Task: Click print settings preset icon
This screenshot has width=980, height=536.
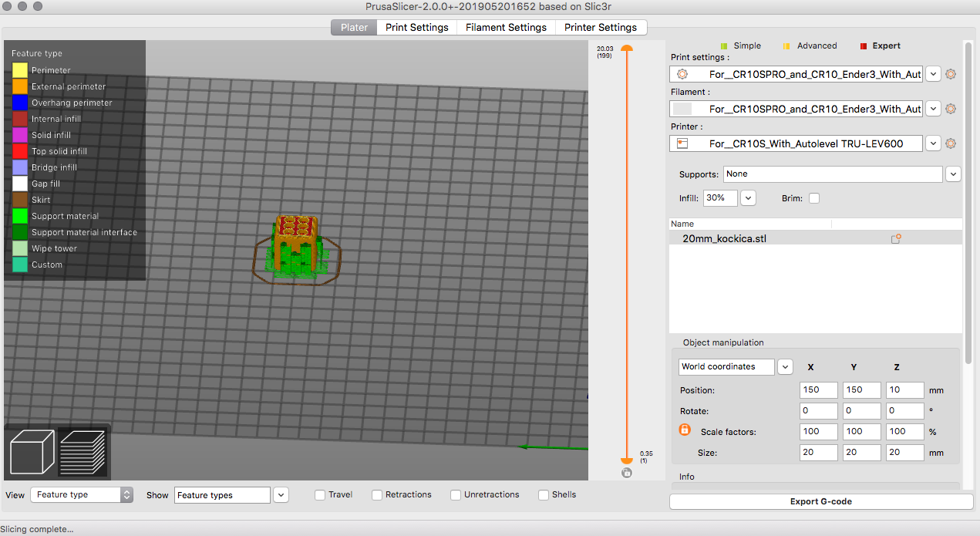Action: point(682,74)
